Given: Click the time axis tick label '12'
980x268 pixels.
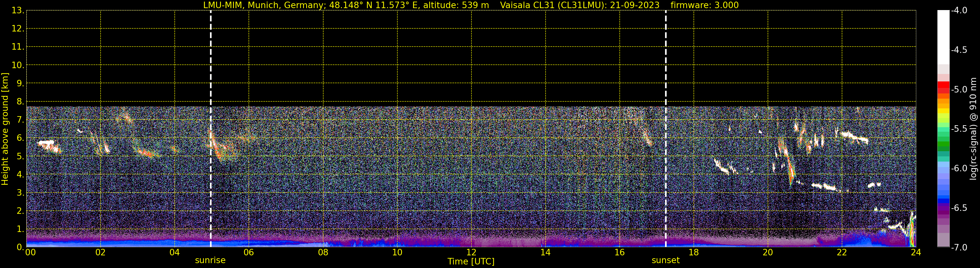Looking at the screenshot, I should pos(471,252).
